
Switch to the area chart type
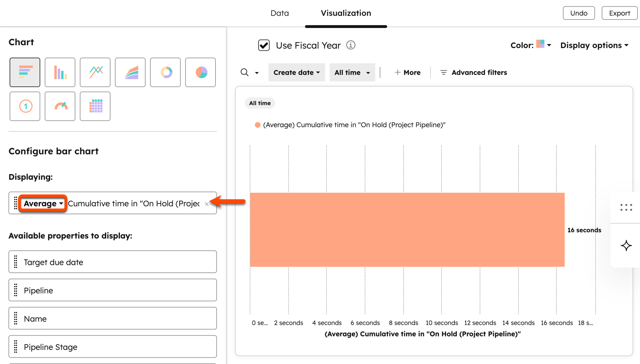tap(130, 72)
